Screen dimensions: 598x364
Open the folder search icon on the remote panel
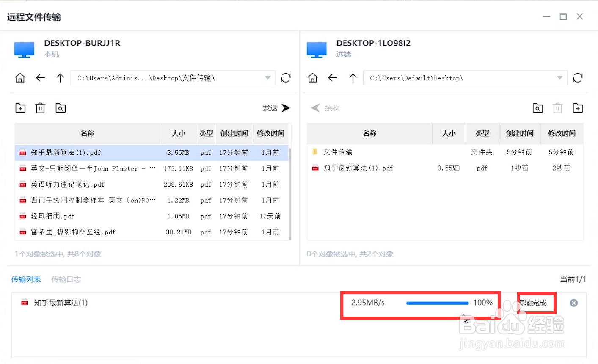[x=537, y=108]
